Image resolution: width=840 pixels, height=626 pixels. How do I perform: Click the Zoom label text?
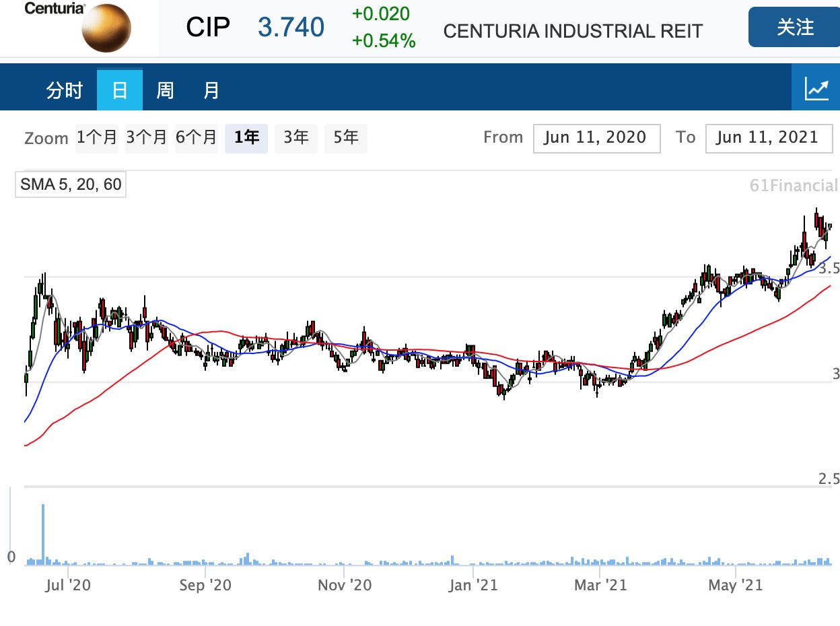click(x=46, y=139)
